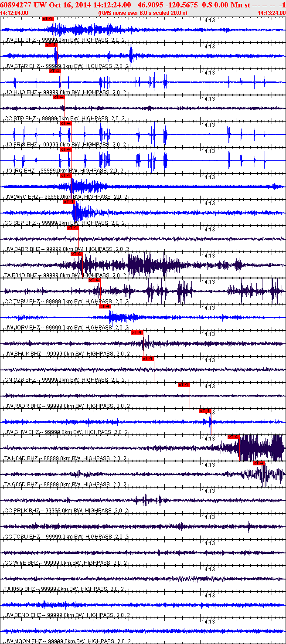Click the red pick marker on CC SEP trace

69,202
